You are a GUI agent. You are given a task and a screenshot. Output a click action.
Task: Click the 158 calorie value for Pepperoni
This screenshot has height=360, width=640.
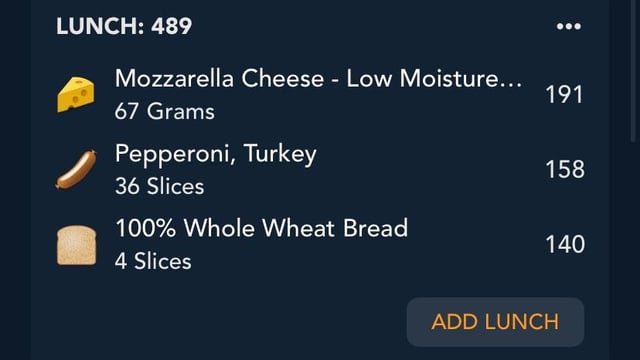(x=565, y=169)
